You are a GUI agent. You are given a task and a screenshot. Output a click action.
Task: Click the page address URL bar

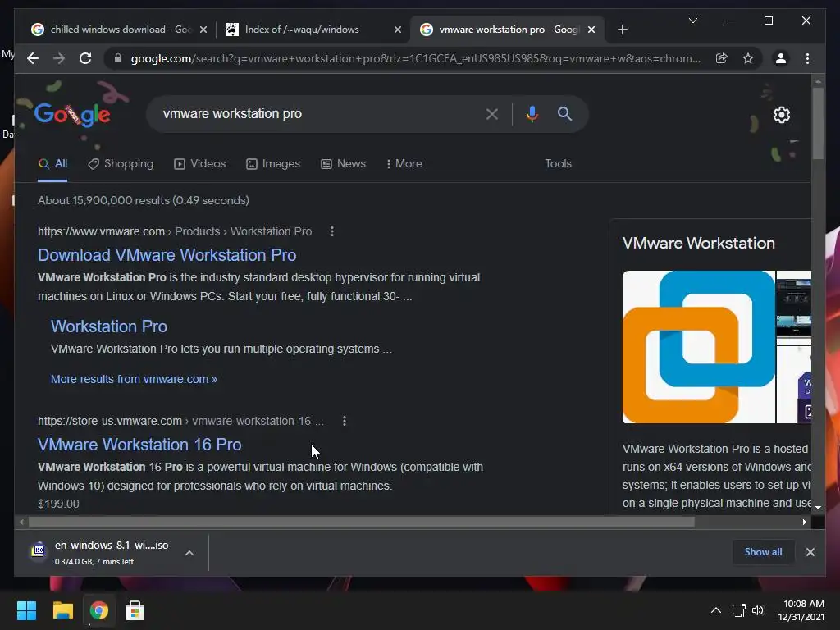coord(415,58)
